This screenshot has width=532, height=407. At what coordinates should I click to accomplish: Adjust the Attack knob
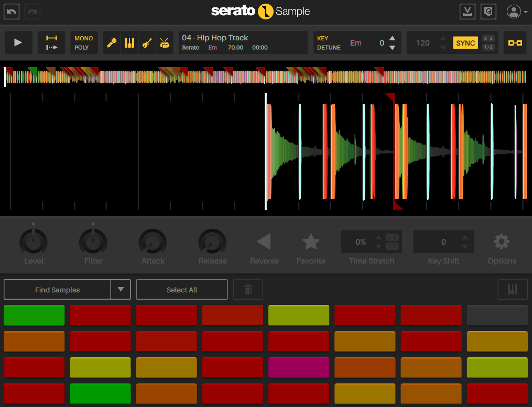point(153,241)
